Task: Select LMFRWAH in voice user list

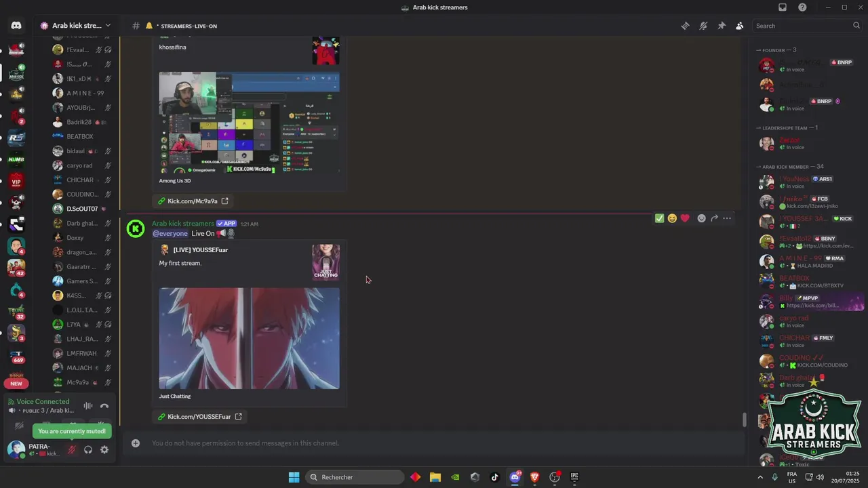Action: tap(82, 353)
